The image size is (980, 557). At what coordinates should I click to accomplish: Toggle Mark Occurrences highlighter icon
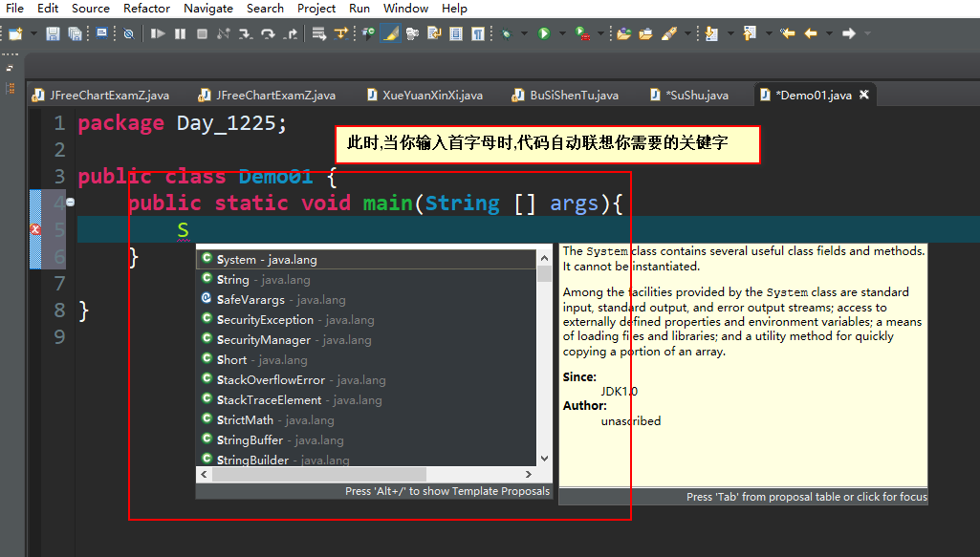click(391, 33)
